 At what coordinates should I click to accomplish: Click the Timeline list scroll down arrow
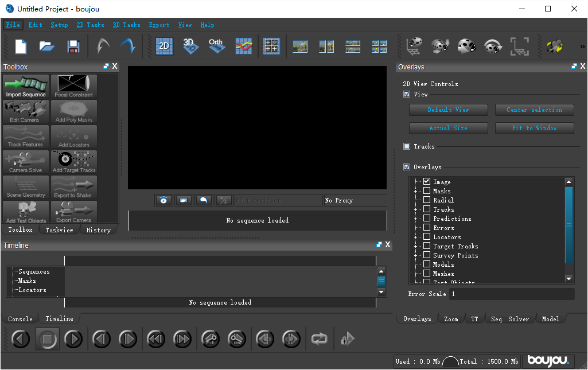(381, 292)
